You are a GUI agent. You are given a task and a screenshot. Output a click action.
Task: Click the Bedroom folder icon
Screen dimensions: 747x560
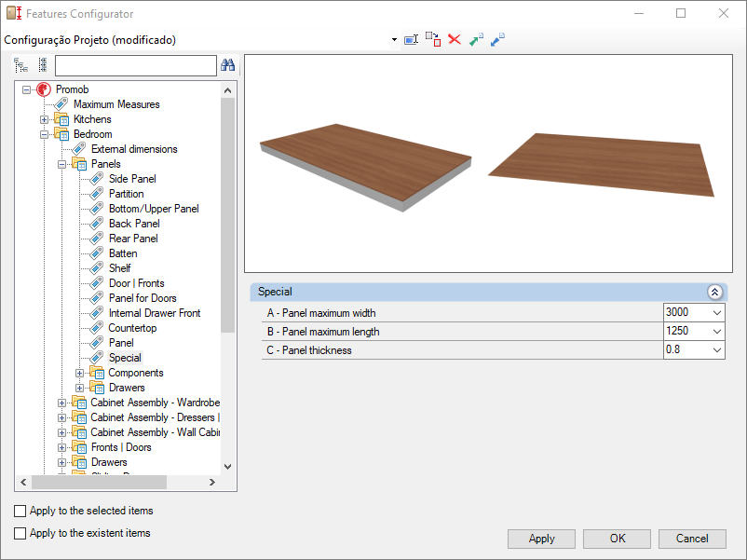click(61, 134)
